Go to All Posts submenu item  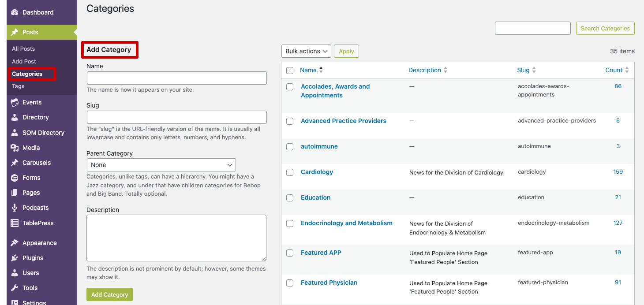click(23, 49)
